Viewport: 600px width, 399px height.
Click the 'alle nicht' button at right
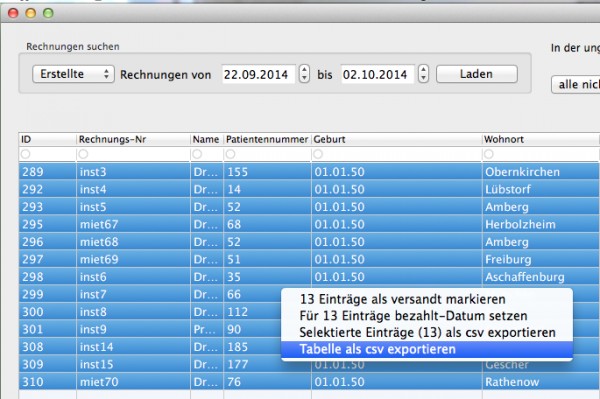(576, 85)
